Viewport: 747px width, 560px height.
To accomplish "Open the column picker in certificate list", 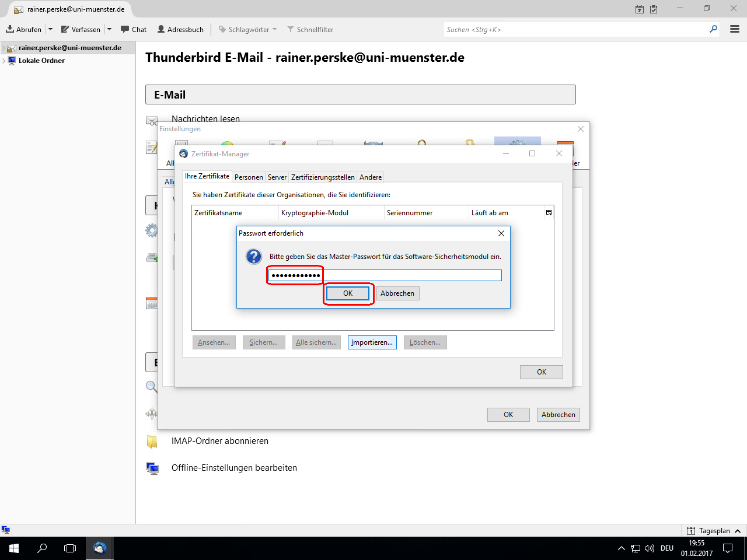I will (x=549, y=213).
